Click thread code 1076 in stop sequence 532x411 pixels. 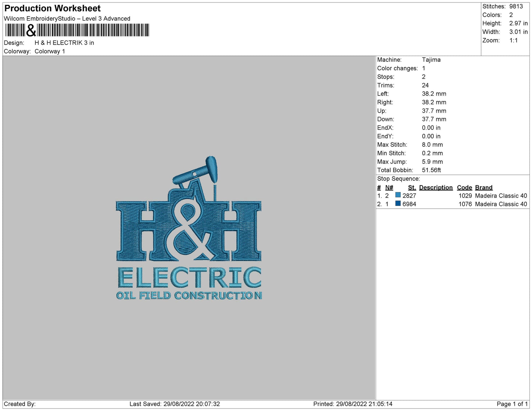(x=465, y=204)
